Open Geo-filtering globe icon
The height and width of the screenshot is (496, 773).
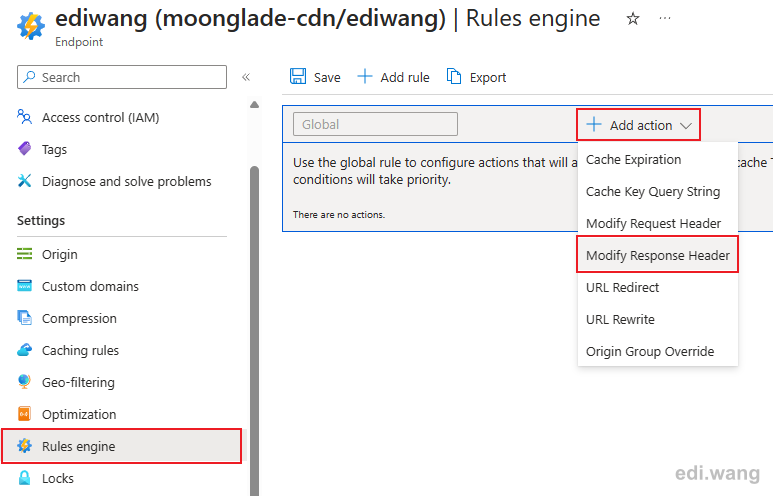24,382
